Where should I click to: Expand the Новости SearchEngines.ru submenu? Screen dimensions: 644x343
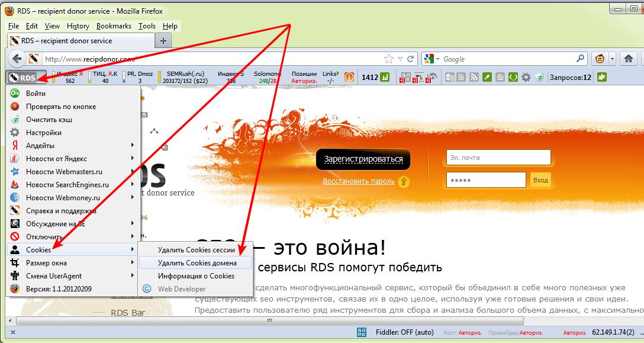coord(73,185)
